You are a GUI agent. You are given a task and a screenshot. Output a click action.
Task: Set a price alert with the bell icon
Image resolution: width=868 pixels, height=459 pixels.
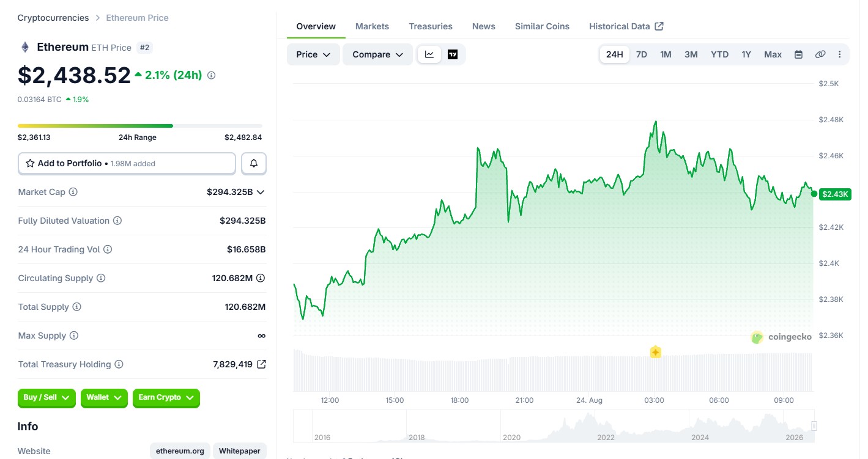point(254,163)
